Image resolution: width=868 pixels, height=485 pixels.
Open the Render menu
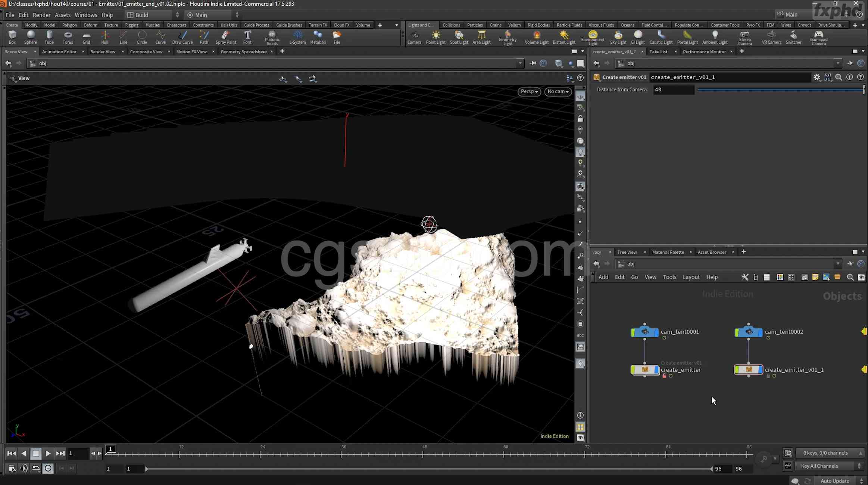click(41, 15)
